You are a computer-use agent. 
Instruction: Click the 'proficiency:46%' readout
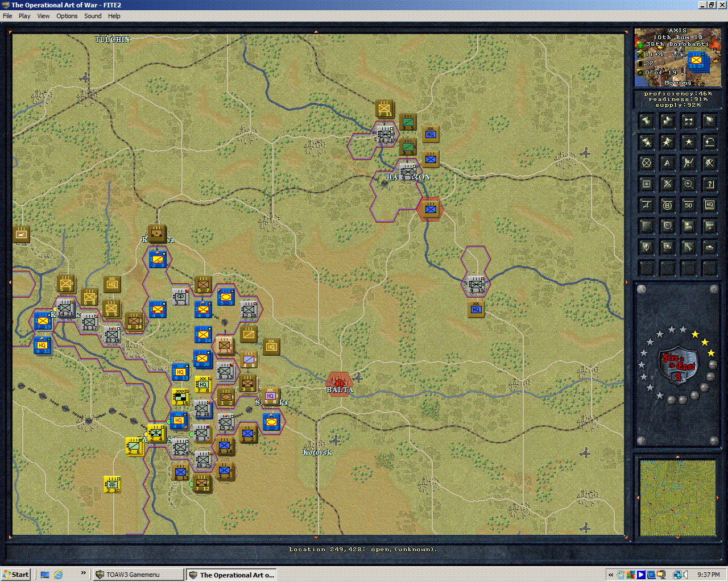(x=677, y=94)
